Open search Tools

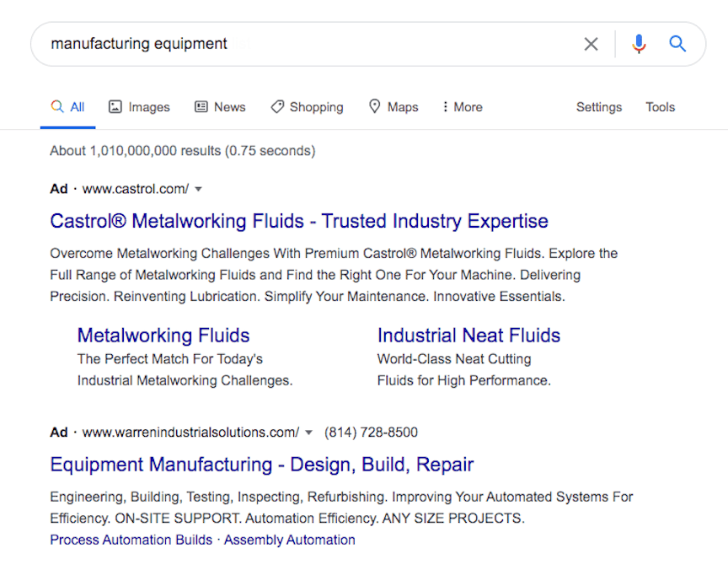661,107
